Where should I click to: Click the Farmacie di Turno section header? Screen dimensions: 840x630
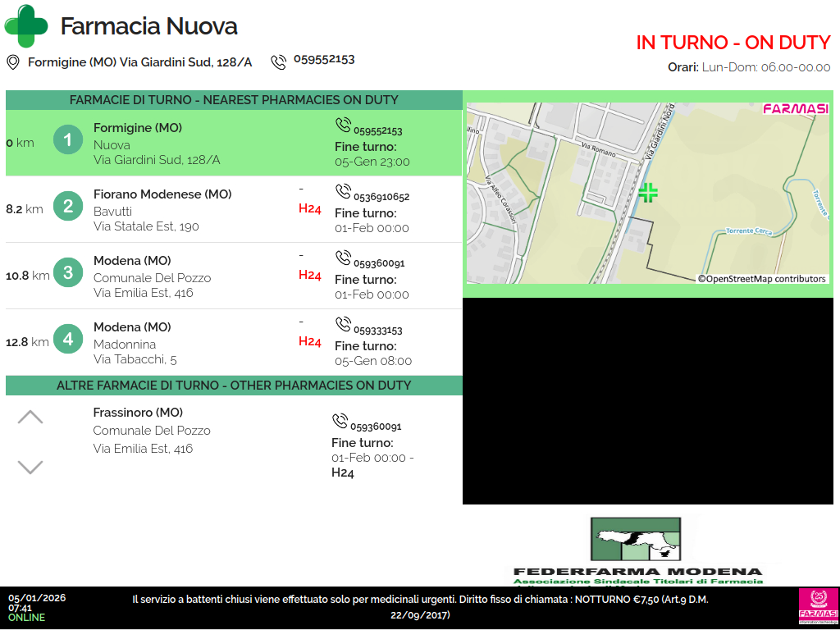[x=234, y=100]
